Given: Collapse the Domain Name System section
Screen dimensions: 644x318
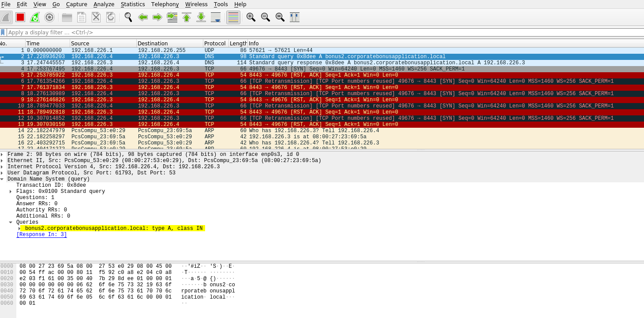Looking at the screenshot, I should pos(2,179).
